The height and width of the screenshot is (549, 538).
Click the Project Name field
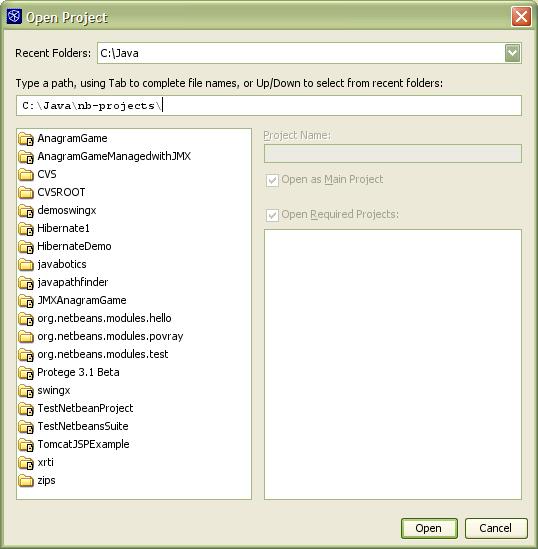point(393,154)
